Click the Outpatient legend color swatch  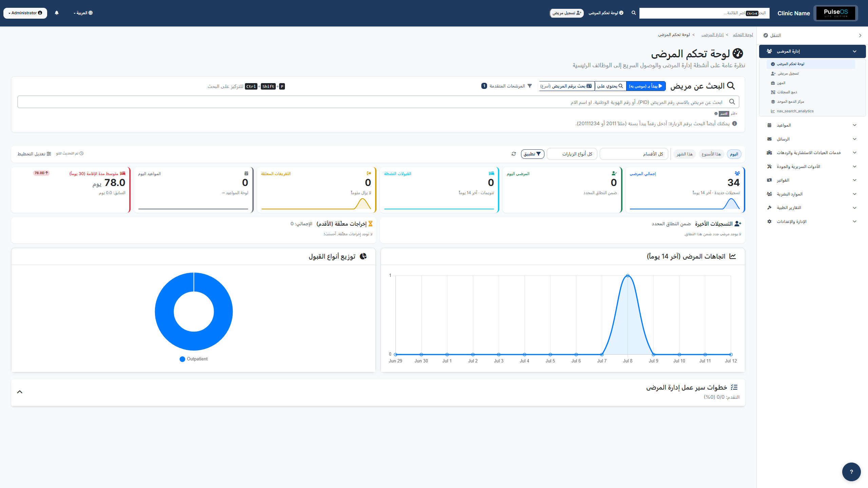point(182,359)
